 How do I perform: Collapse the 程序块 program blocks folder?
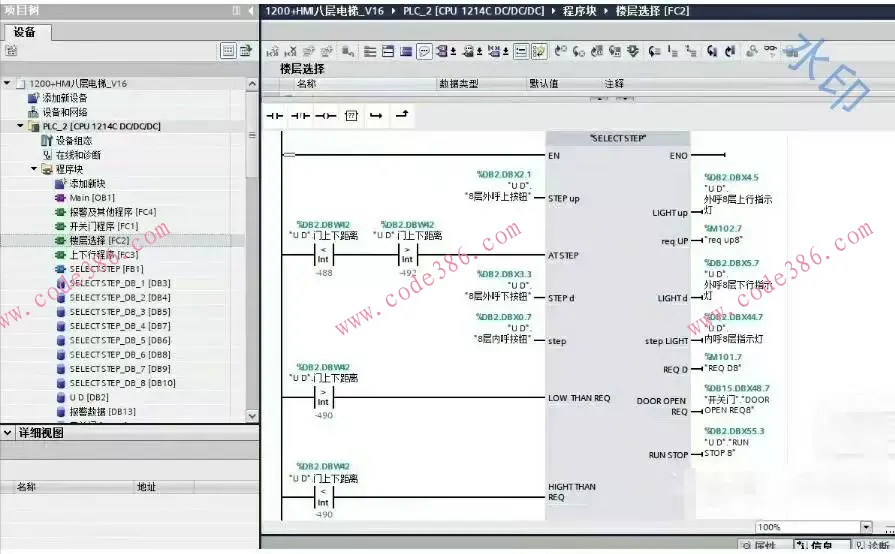(x=34, y=169)
